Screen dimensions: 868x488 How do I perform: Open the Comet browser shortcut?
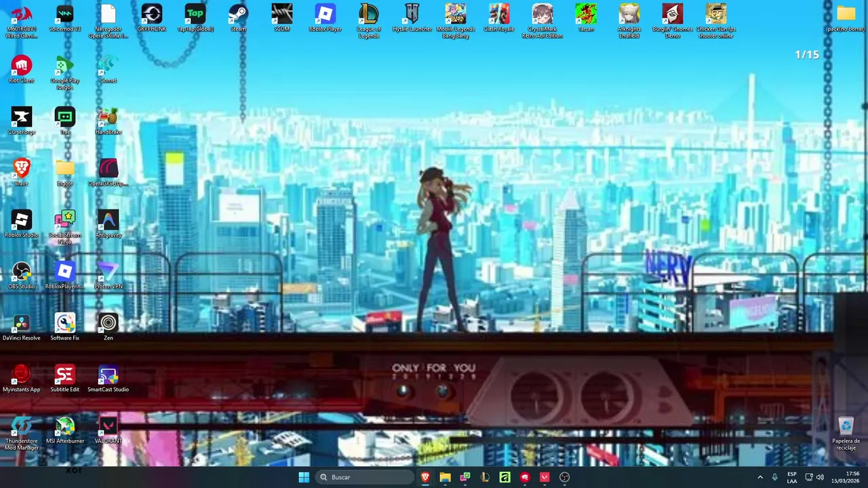coord(108,70)
